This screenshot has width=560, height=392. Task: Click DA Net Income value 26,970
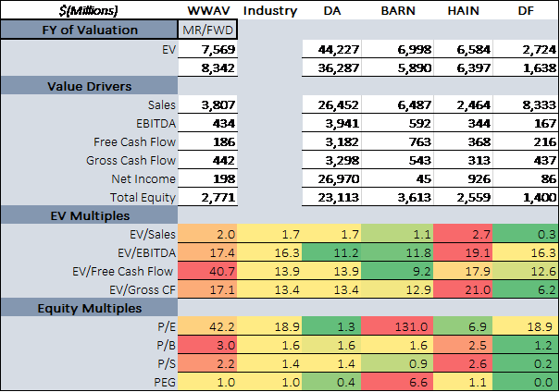331,178
